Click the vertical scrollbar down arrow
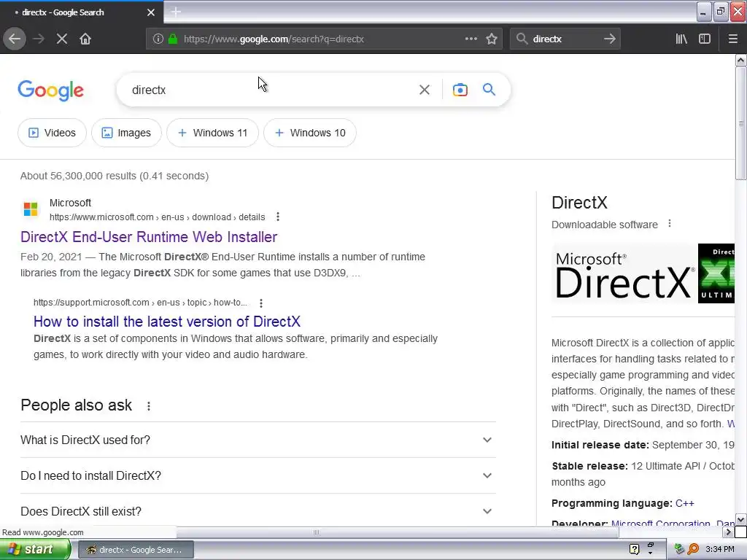747x560 pixels. pos(740,519)
